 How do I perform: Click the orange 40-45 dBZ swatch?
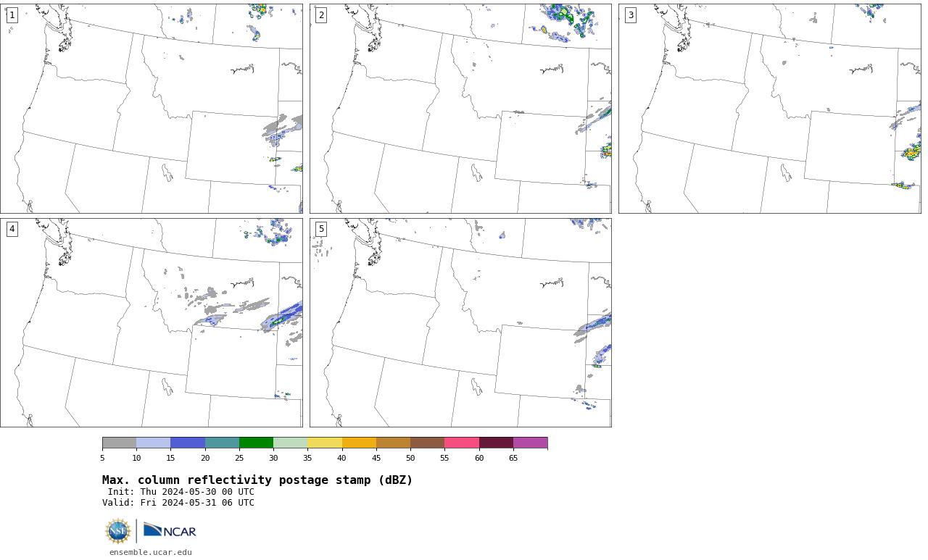[359, 443]
